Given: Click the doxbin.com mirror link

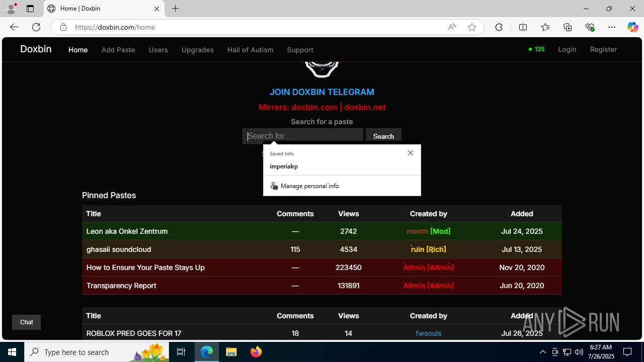Looking at the screenshot, I should click(x=314, y=107).
